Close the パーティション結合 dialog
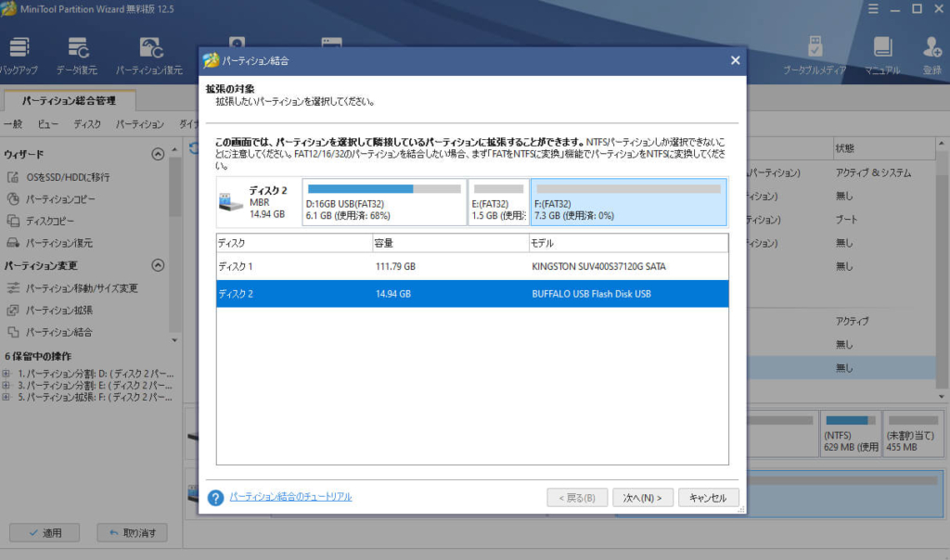The height and width of the screenshot is (560, 950). tap(735, 60)
